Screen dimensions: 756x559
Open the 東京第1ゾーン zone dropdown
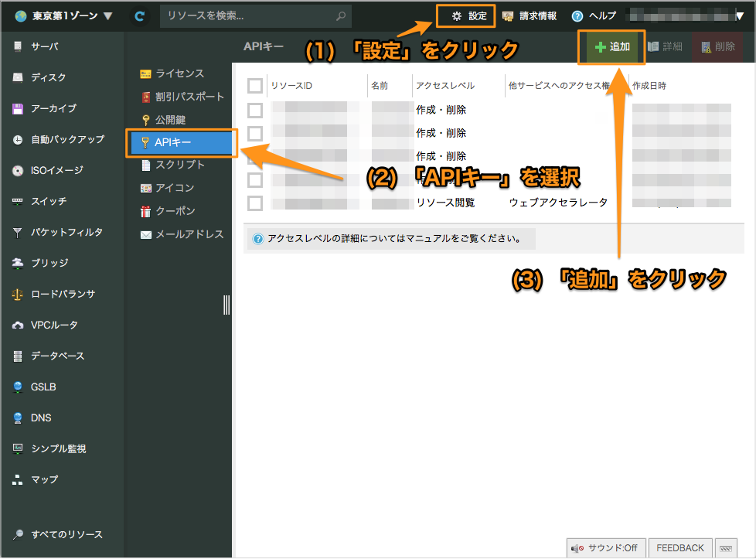(x=63, y=16)
